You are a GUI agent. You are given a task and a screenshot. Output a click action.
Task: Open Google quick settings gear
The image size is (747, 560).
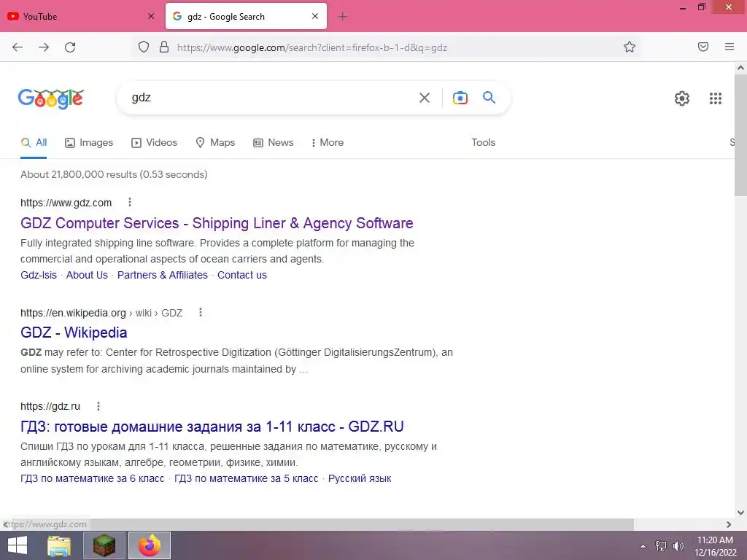point(682,98)
